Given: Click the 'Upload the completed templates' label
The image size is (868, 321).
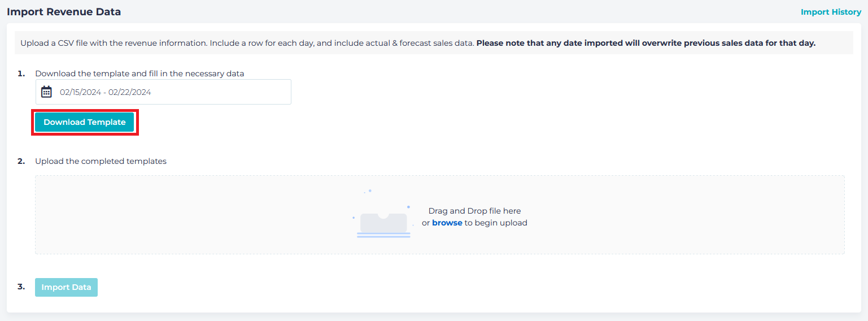Looking at the screenshot, I should pos(101,161).
